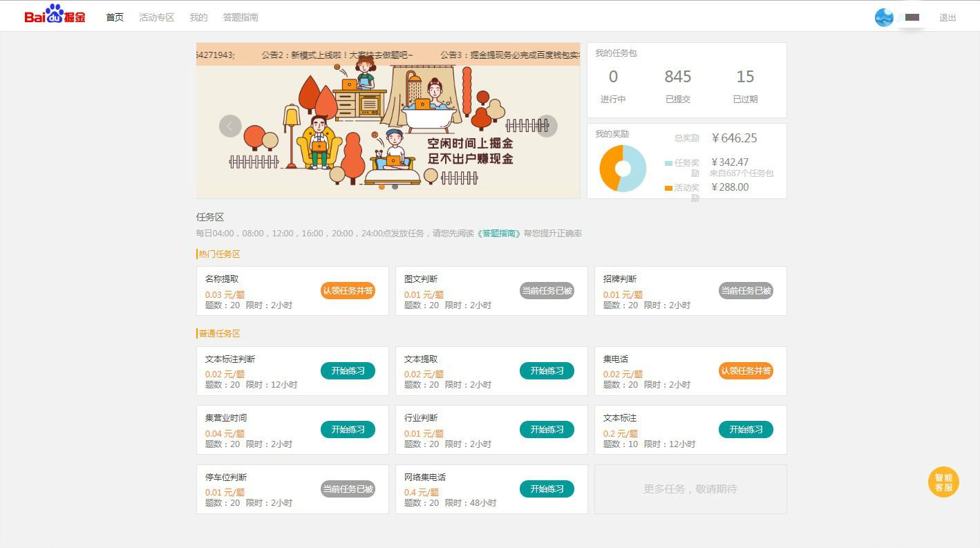
Task: Select the second carousel dot indicator
Action: 395,187
